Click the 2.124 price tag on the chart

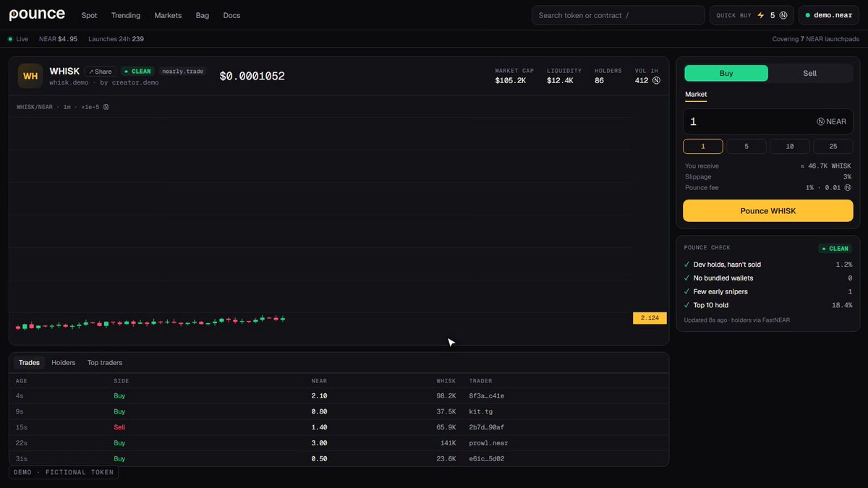coord(650,318)
